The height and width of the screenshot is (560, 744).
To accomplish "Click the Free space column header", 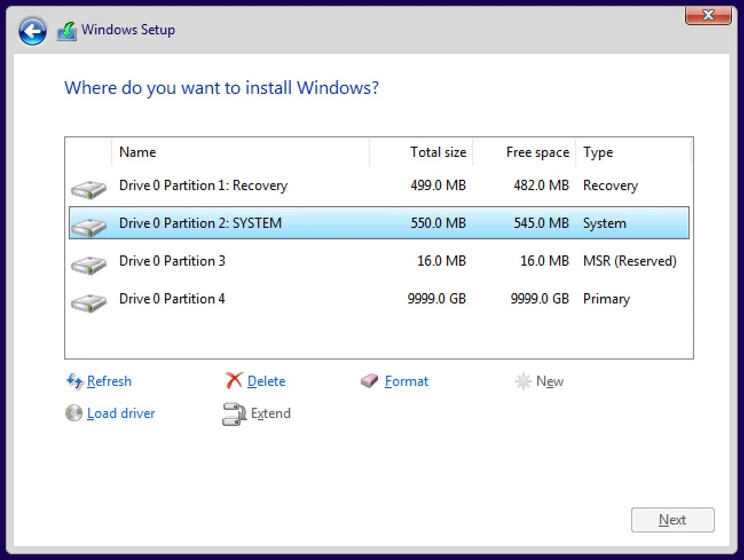I will point(537,152).
